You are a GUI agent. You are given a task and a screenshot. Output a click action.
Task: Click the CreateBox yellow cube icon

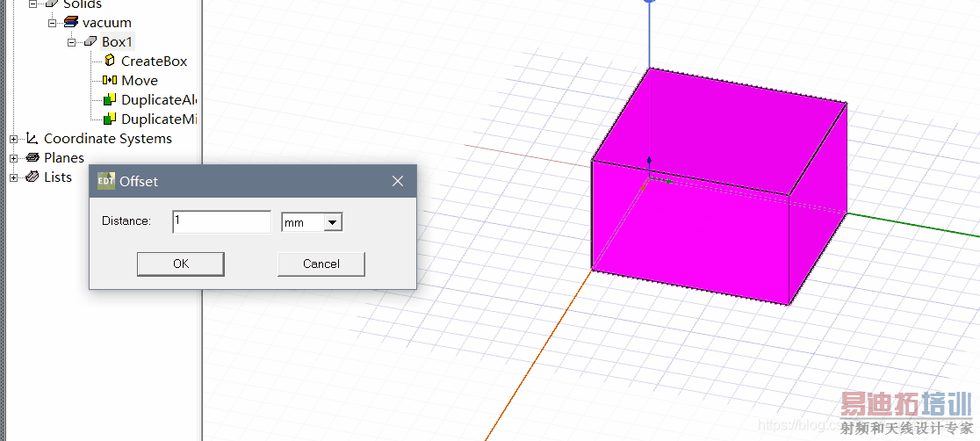(110, 61)
